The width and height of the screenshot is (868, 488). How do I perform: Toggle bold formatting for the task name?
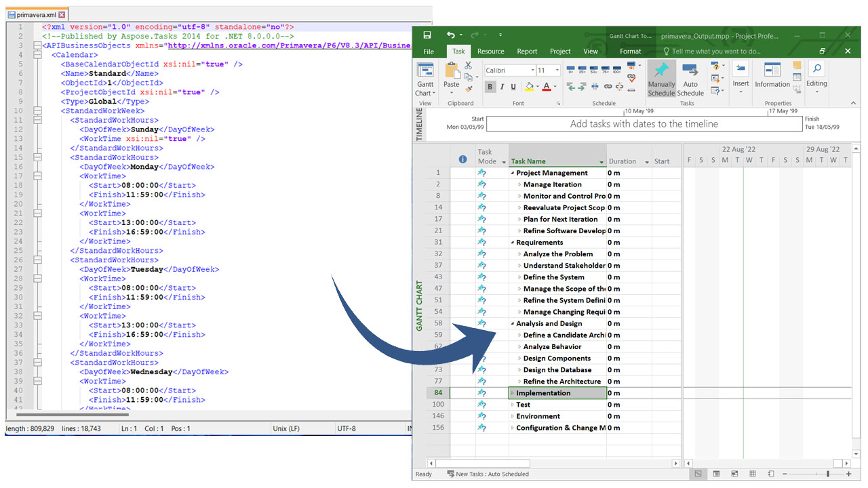coord(490,87)
